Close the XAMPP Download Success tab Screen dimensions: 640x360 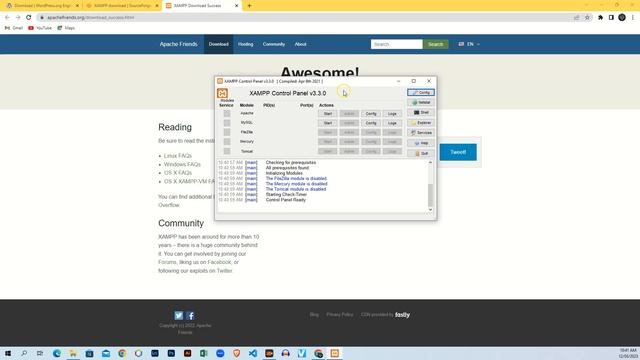click(237, 6)
